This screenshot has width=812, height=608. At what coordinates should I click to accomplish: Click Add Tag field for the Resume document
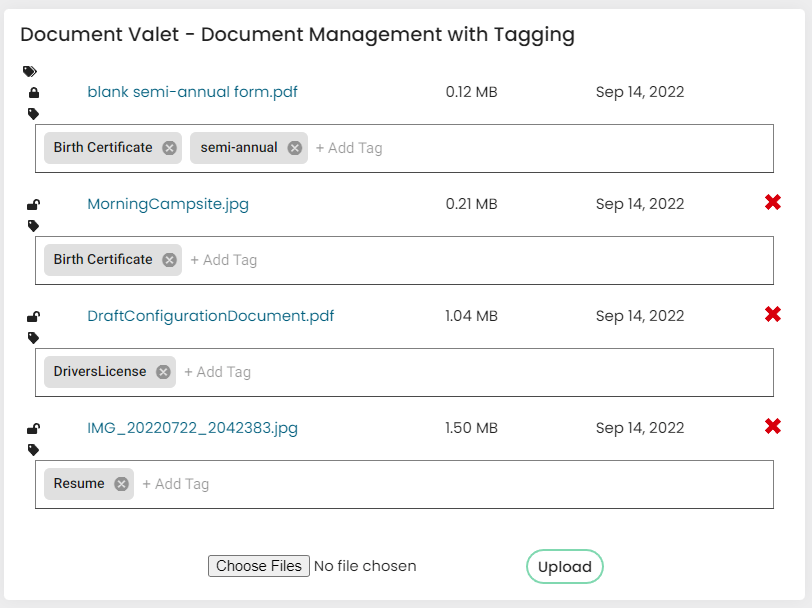tap(176, 484)
